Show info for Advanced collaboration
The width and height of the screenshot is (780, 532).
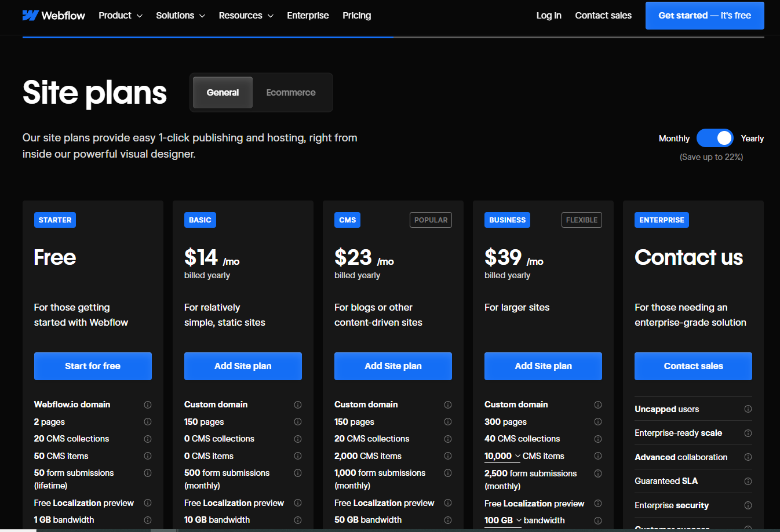click(x=748, y=457)
